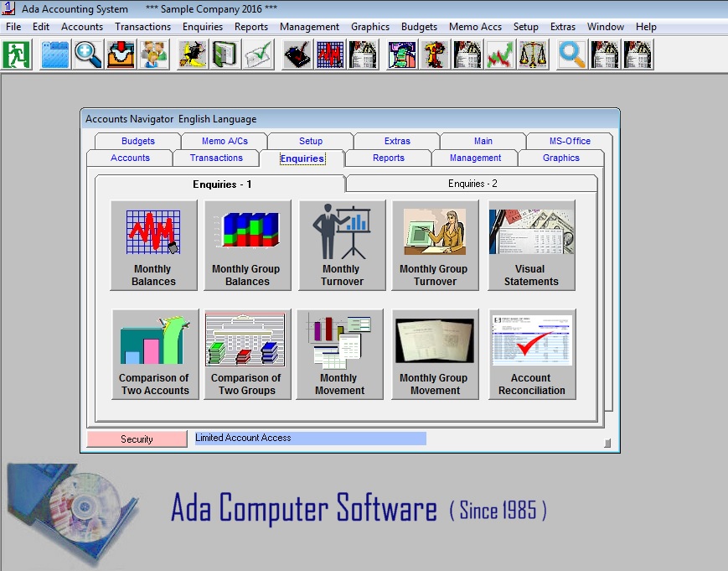This screenshot has height=571, width=728.
Task: Open the Setup menu in menu bar
Action: click(526, 27)
